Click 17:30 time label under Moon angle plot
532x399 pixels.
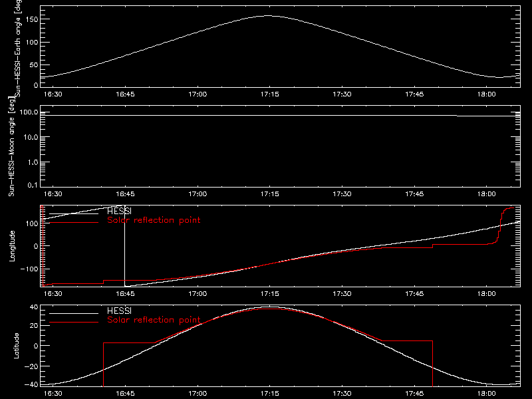tap(342, 194)
